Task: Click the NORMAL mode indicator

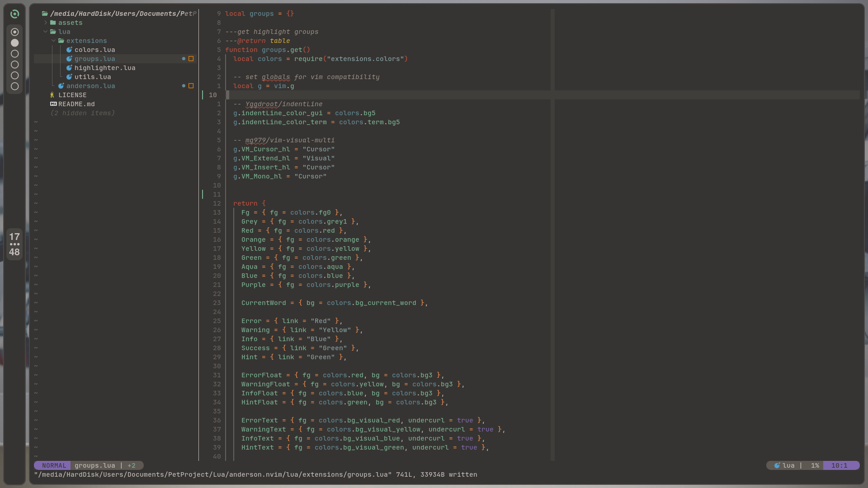Action: 54,465
